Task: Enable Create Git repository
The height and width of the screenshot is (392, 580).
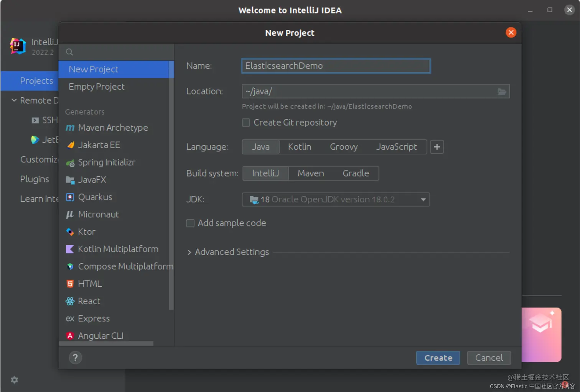Action: click(246, 122)
